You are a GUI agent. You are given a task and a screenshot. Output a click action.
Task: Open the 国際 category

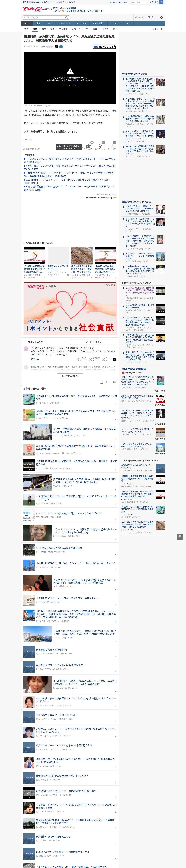44,29
